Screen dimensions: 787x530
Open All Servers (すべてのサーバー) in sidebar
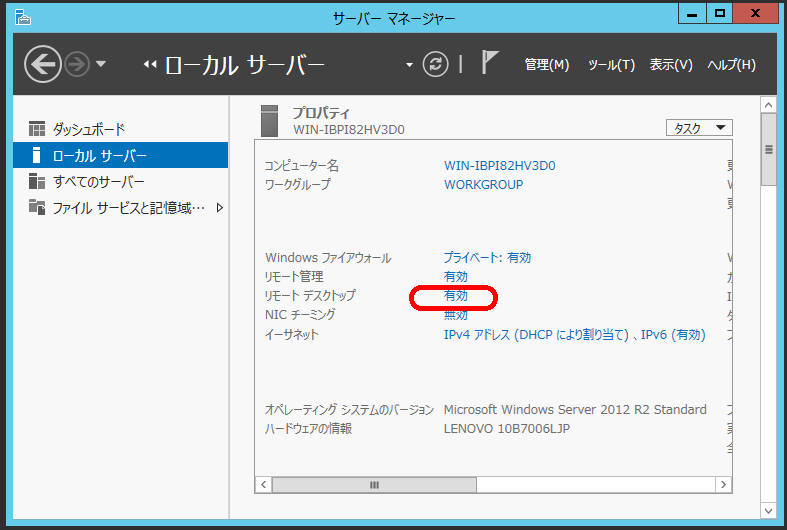point(98,181)
